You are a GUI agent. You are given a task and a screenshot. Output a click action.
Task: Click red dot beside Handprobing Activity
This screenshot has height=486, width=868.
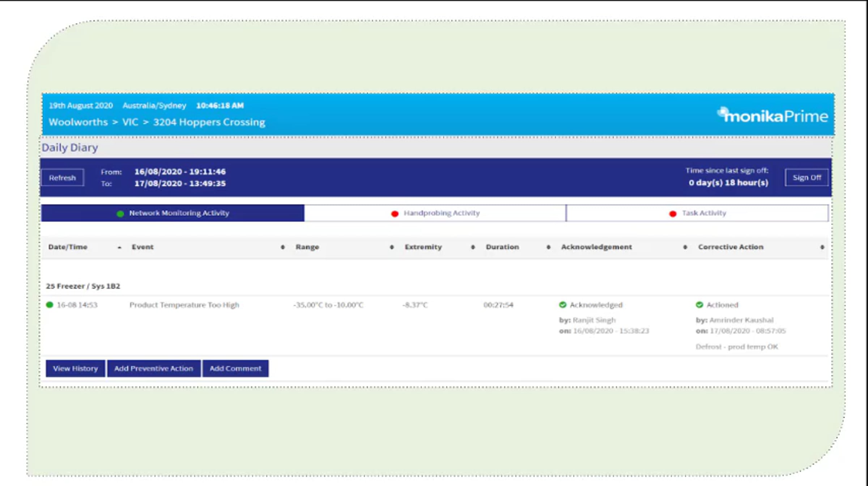pyautogui.click(x=395, y=214)
